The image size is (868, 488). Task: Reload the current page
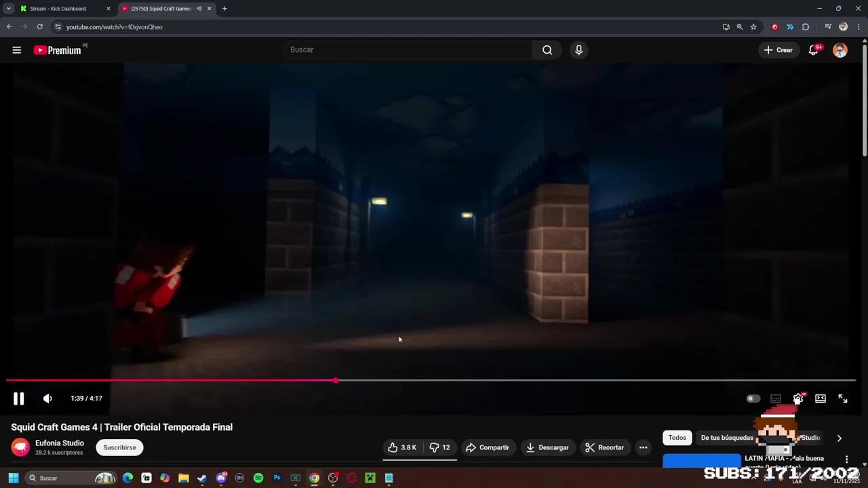(39, 27)
